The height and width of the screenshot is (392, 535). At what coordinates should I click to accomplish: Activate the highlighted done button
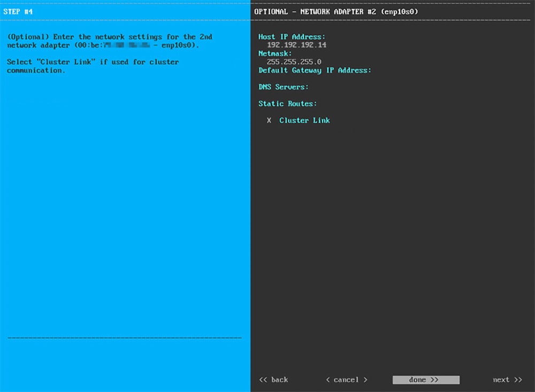[426, 380]
